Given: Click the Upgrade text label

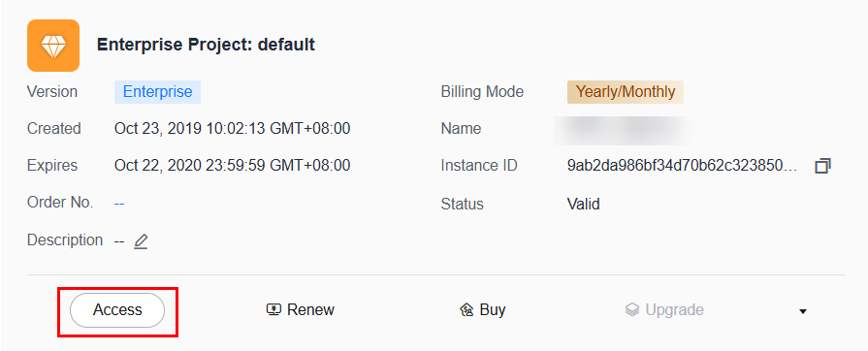Looking at the screenshot, I should pos(675,309).
